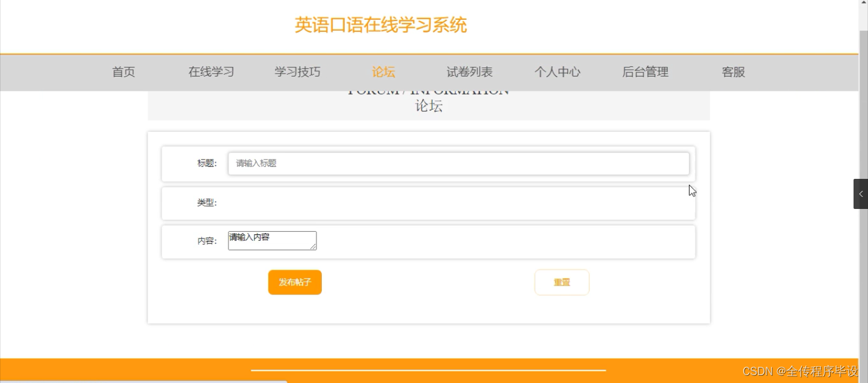The image size is (868, 383).
Task: Click the 论坛 heading under FORUM / INFORMATION
Action: tap(429, 106)
